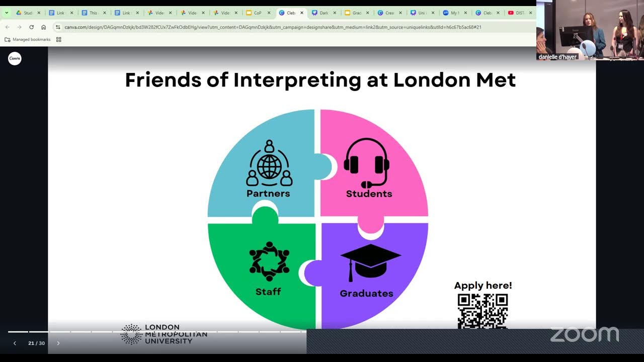Screen dimensions: 644x362
Task: Open the Managed bookmarks folder
Action: click(28, 39)
